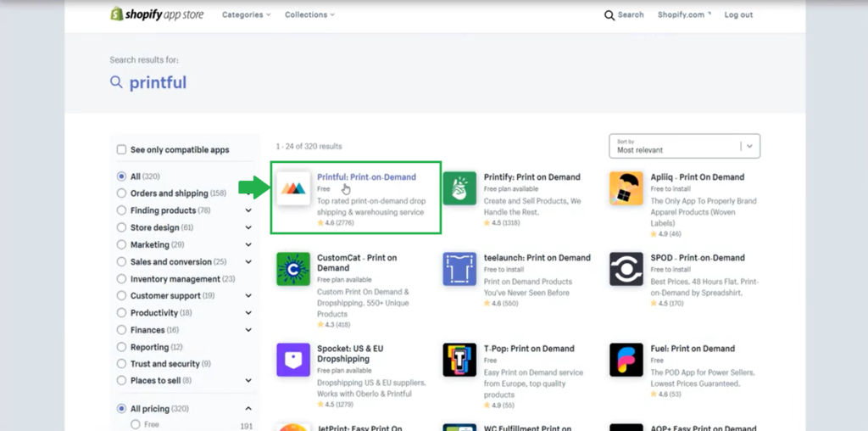Click the Apliiq rating 4.9 (46)
Screen dimensions: 868x431
click(x=666, y=234)
